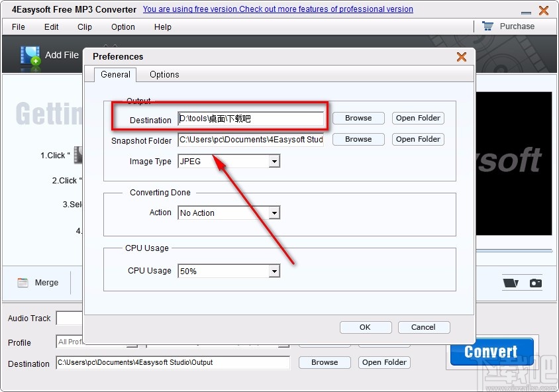Click the snapshot camera icon
Viewport: 559px width, 392px height.
coord(535,283)
